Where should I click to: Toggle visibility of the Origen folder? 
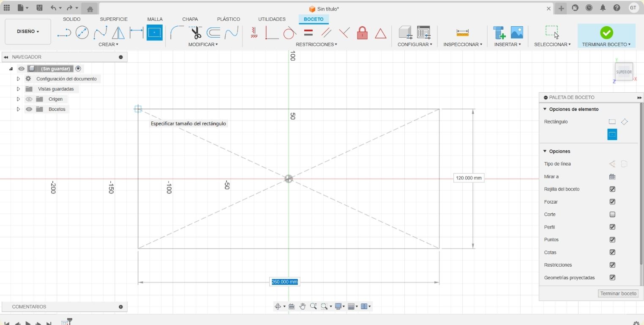pyautogui.click(x=29, y=99)
